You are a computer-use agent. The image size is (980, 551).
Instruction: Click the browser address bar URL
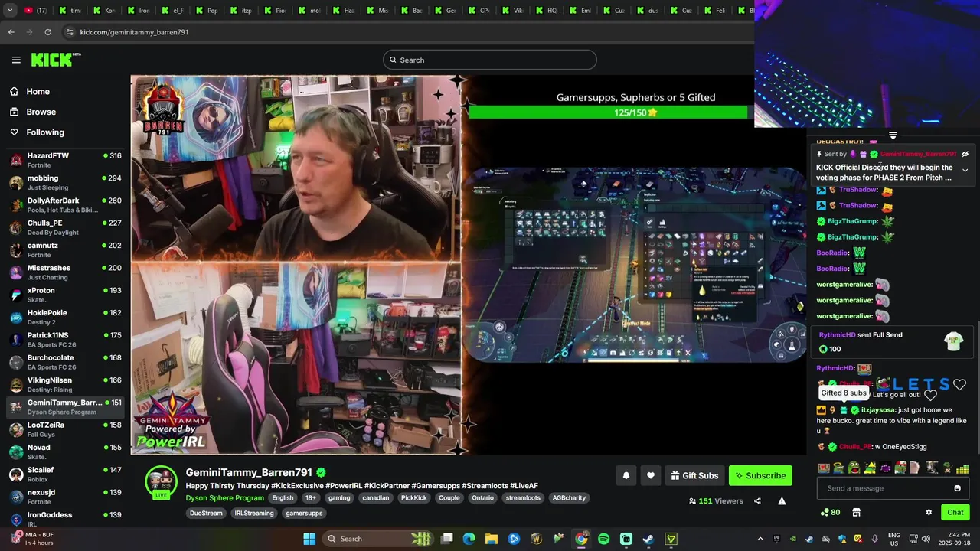tap(134, 32)
